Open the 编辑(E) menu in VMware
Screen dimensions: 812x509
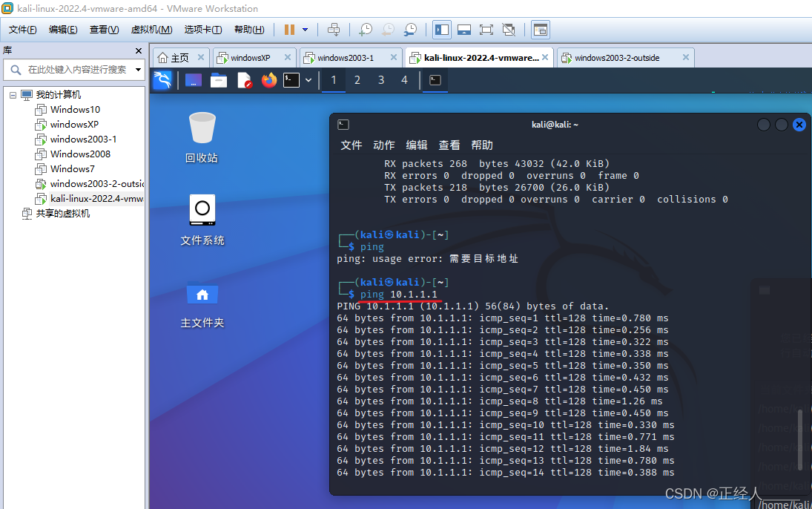pyautogui.click(x=63, y=30)
